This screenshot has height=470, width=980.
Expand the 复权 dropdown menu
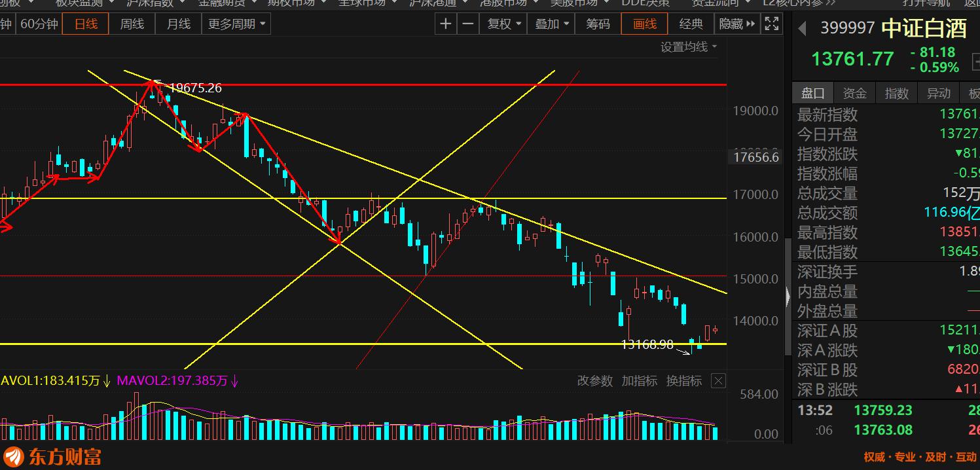pos(503,24)
